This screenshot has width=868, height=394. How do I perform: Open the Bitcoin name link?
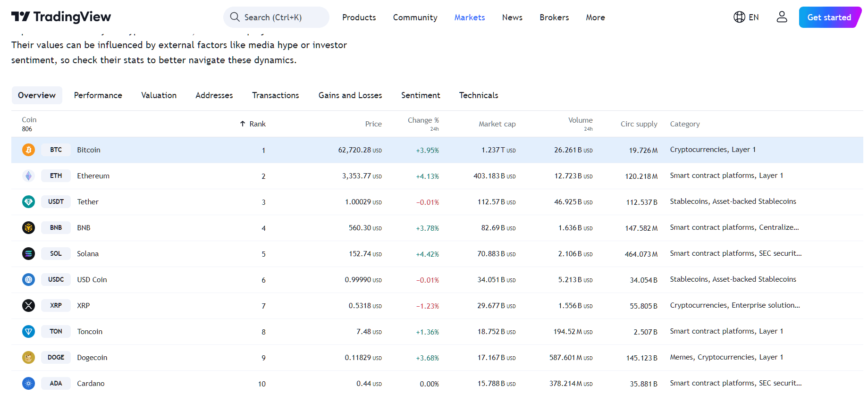point(89,150)
